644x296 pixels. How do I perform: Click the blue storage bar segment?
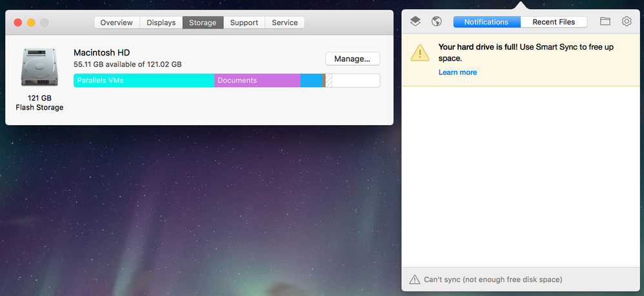click(x=311, y=81)
